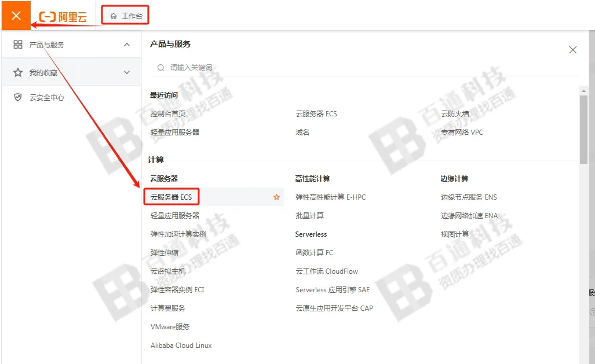The height and width of the screenshot is (364, 595).
Task: Open 边缘网络加速 ENA
Action: 469,215
